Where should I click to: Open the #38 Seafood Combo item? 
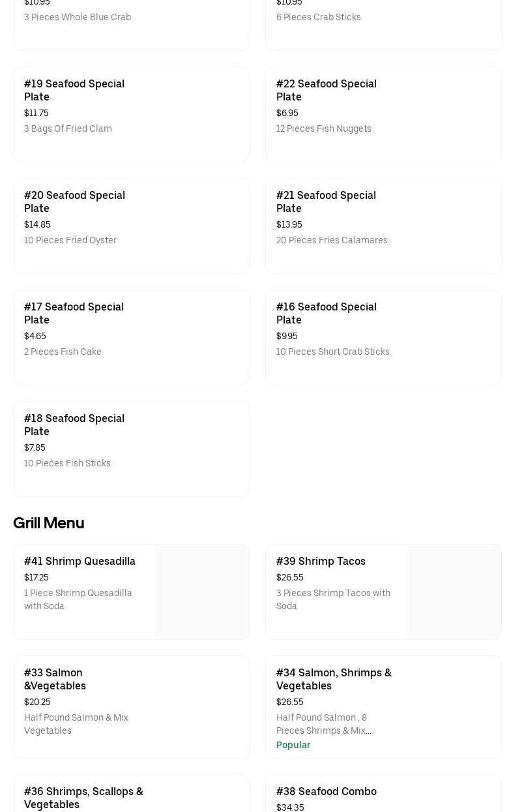[x=327, y=792]
